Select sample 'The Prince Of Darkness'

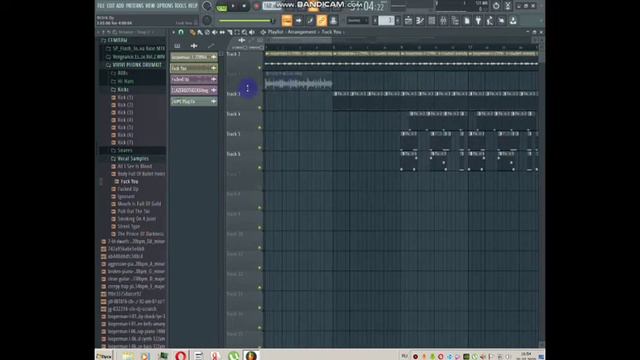[138, 234]
